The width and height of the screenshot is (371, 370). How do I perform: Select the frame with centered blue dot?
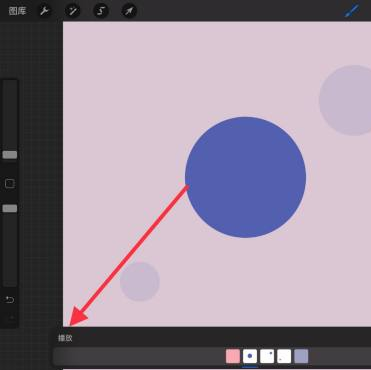[250, 356]
